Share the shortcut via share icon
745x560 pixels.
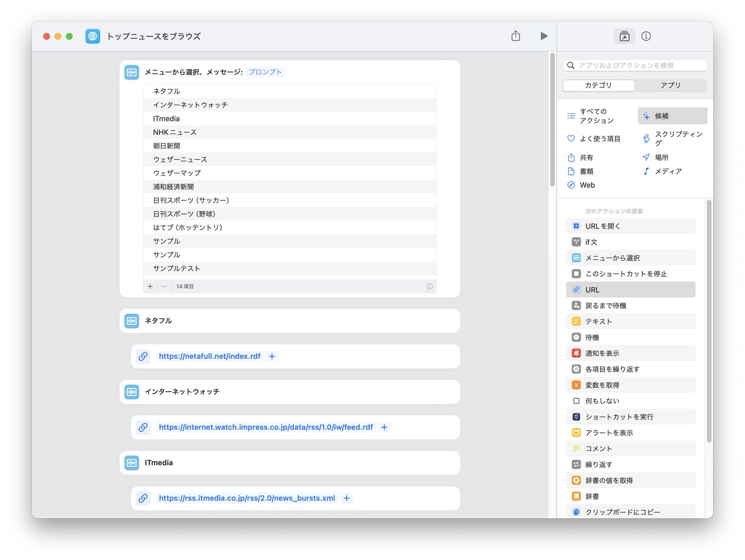tap(516, 36)
